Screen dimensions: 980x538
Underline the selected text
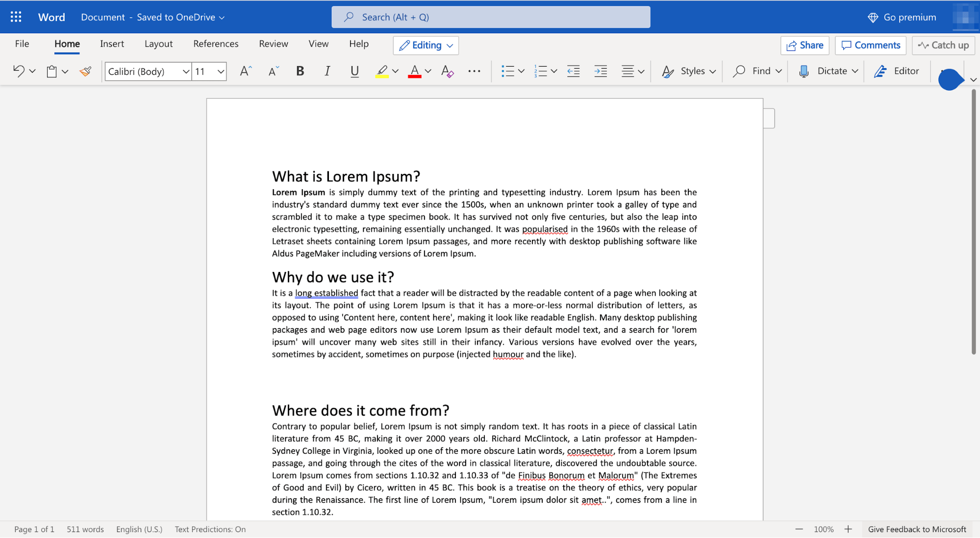coord(354,71)
